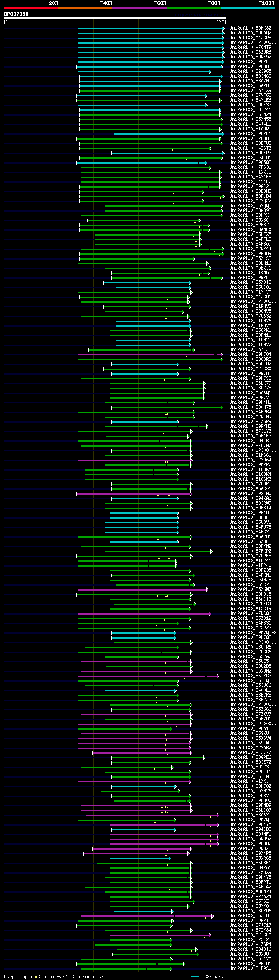Open hit UniRef100_Q9LES3
The height and width of the screenshot is (980, 279).
(x=250, y=105)
